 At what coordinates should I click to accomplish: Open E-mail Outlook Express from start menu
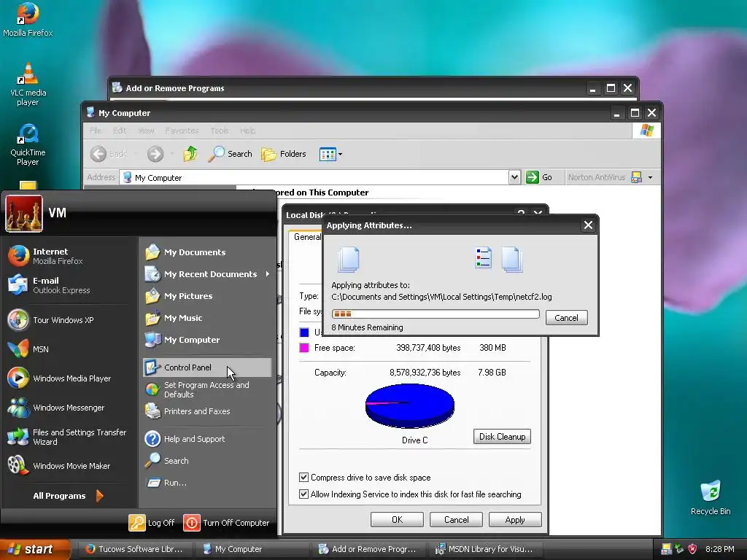(x=69, y=285)
